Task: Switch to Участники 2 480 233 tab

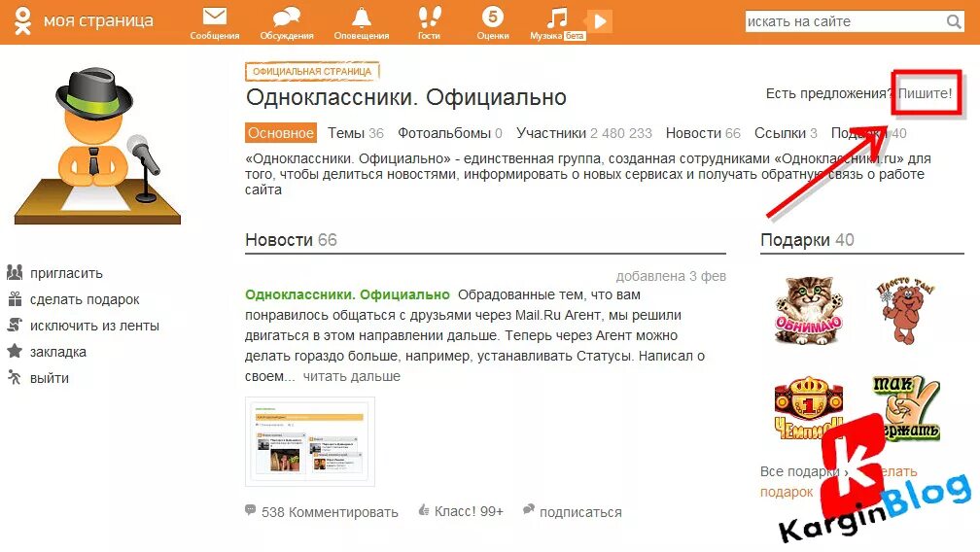Action: click(583, 133)
